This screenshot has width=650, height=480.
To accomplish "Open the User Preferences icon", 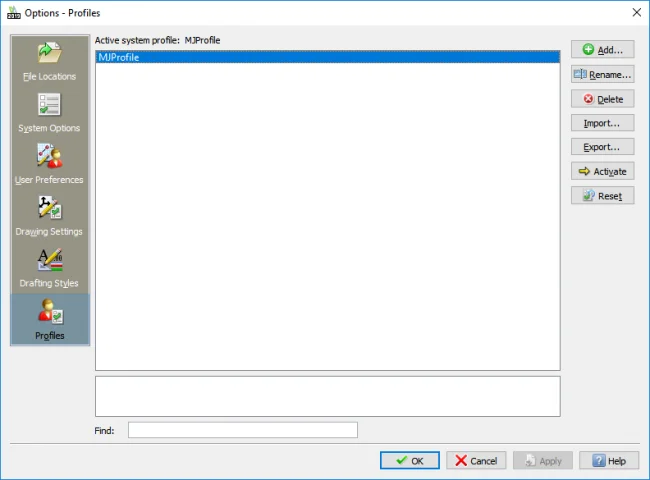I will [x=49, y=157].
